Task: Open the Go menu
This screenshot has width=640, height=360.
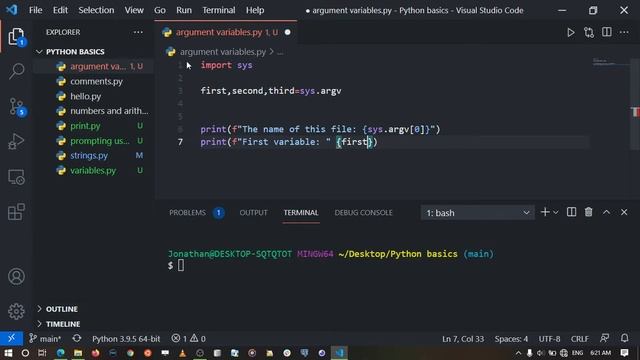Action: pyautogui.click(x=160, y=10)
